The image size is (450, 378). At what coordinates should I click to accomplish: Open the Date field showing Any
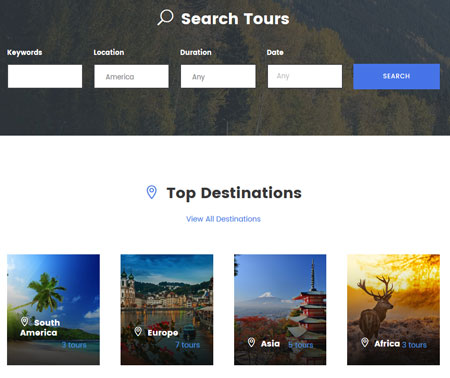tap(305, 76)
